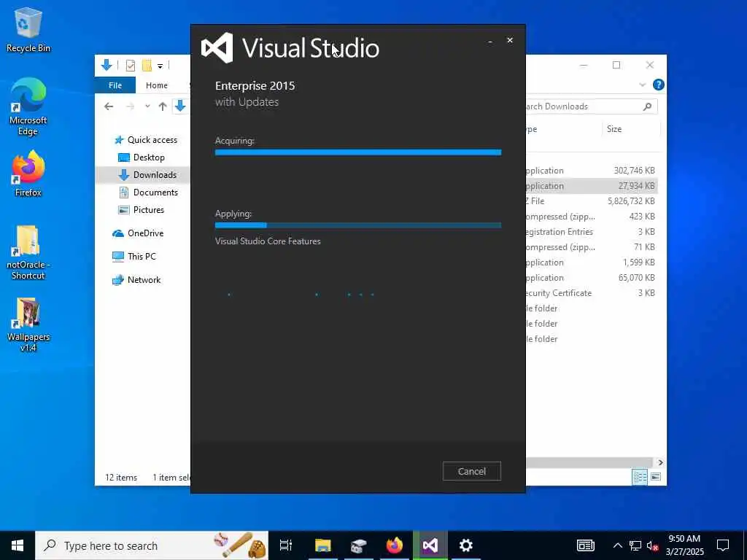Click the Explorer title bar download arrow icon
Image resolution: width=747 pixels, height=560 pixels.
107,65
